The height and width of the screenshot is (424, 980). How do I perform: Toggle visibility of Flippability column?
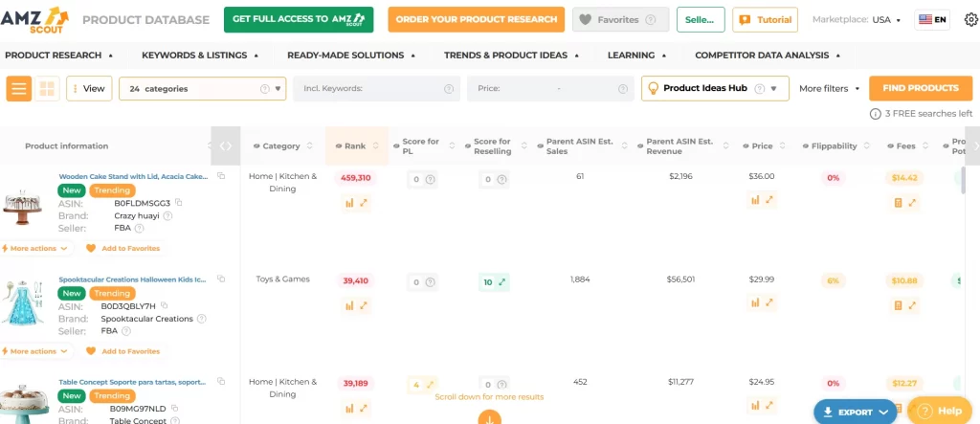[806, 145]
